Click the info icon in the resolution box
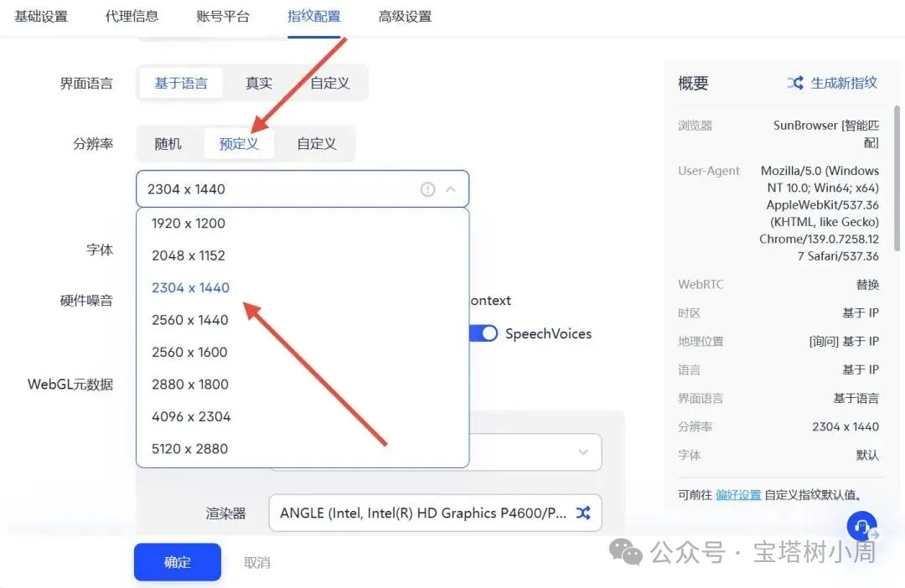The image size is (905, 588). (427, 189)
